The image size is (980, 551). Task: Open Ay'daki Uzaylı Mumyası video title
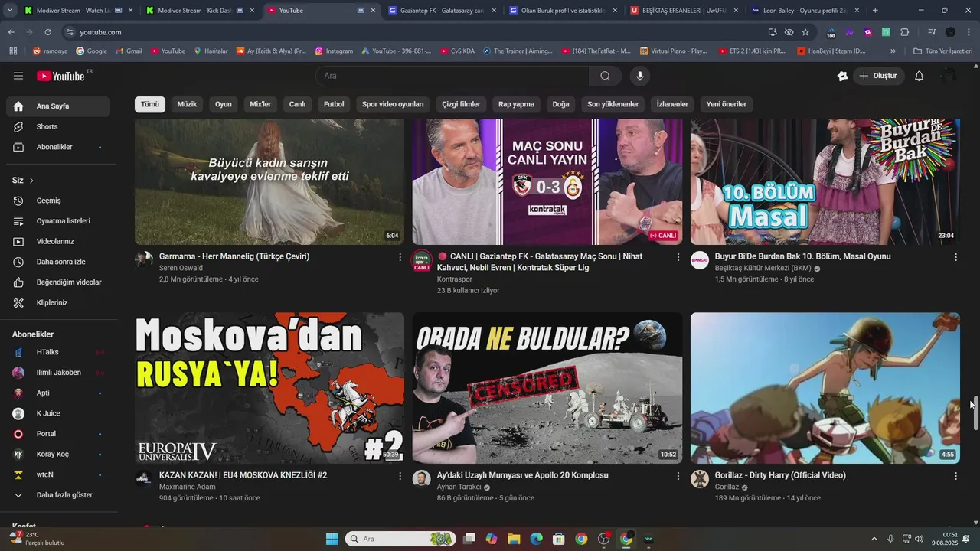(x=522, y=475)
